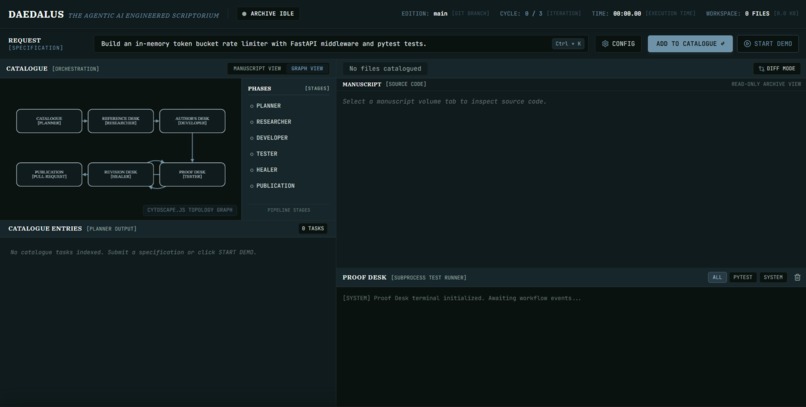
Task: Click the CYCLE 0 / 3 indicator
Action: click(540, 14)
